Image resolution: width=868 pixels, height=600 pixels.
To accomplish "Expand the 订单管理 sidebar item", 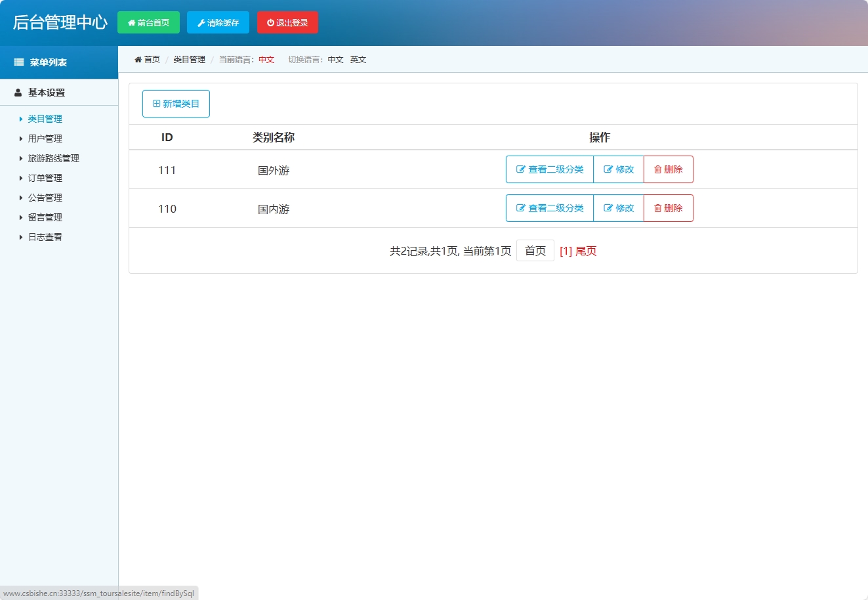I will tap(45, 178).
